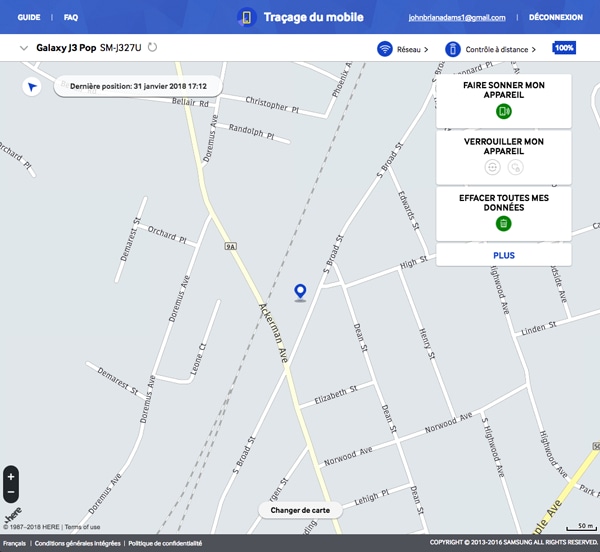Expand the Contrôle à distance menu

pos(501,50)
